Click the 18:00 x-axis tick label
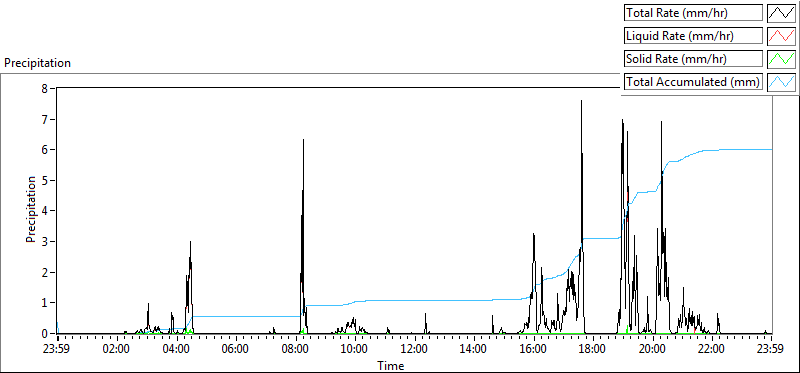The width and height of the screenshot is (800, 373). (593, 350)
